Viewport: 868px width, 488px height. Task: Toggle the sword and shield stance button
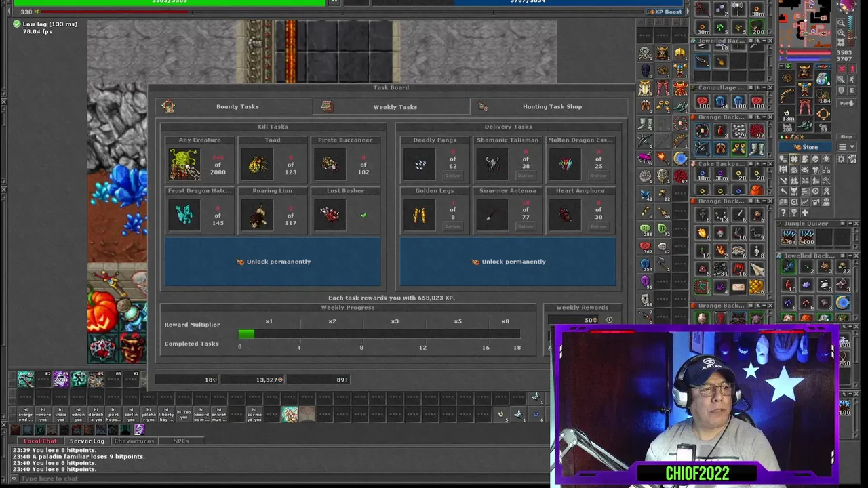(842, 79)
